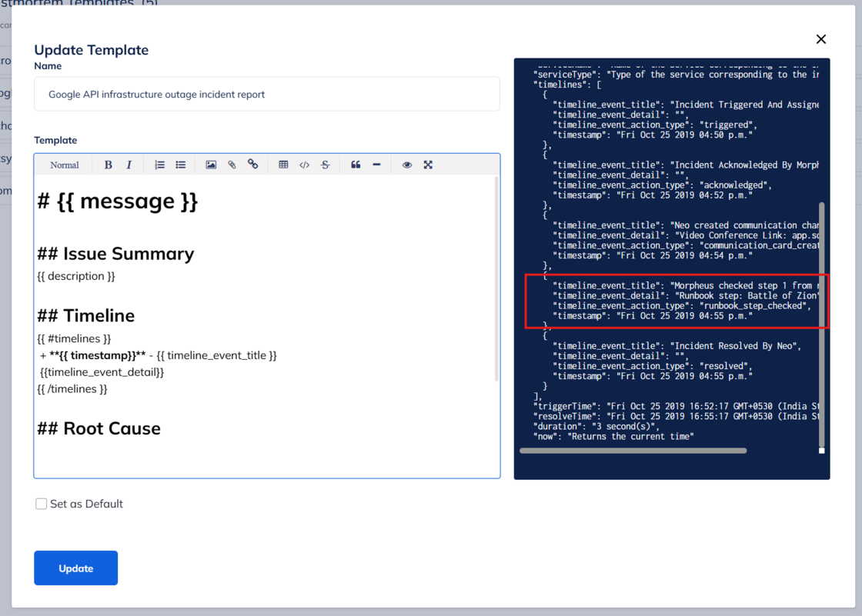Click the '{{ description }}' placeholder text

click(x=76, y=276)
